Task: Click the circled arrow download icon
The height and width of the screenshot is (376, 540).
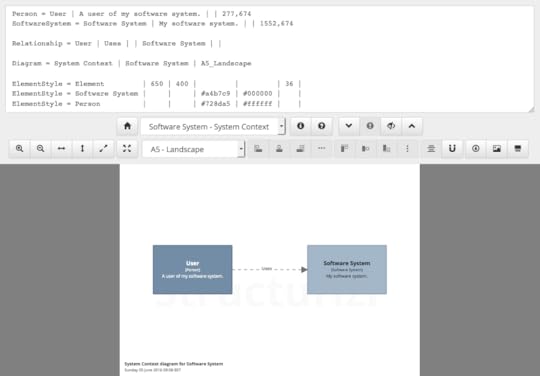Action: 476,149
